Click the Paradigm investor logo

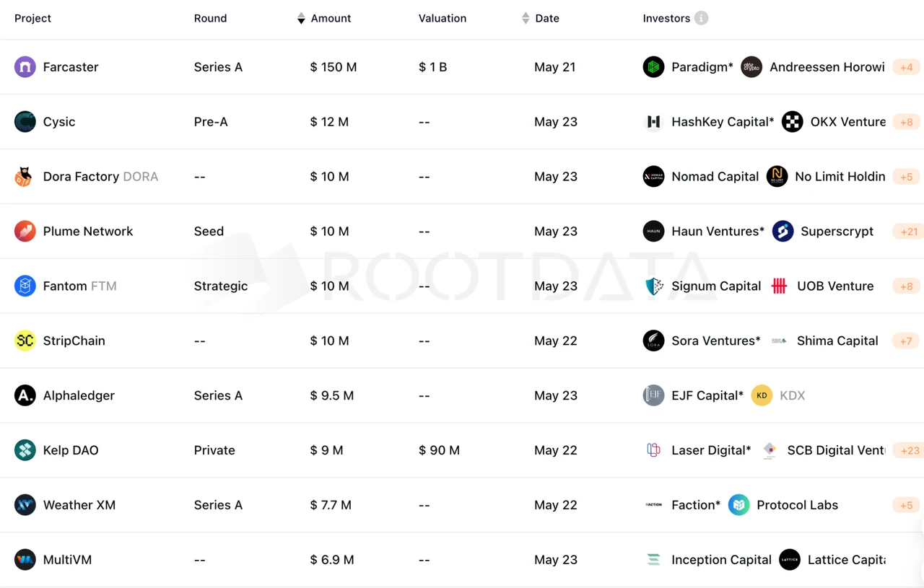pos(653,67)
